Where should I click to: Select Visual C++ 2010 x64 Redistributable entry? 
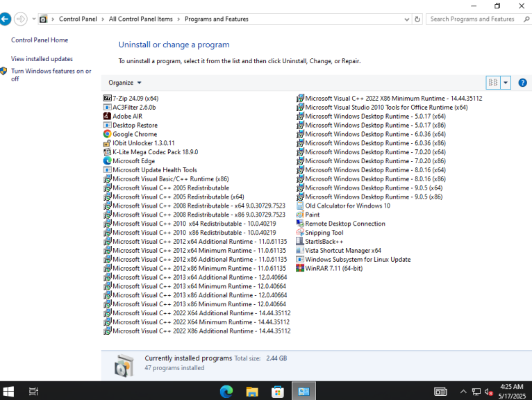(x=190, y=224)
